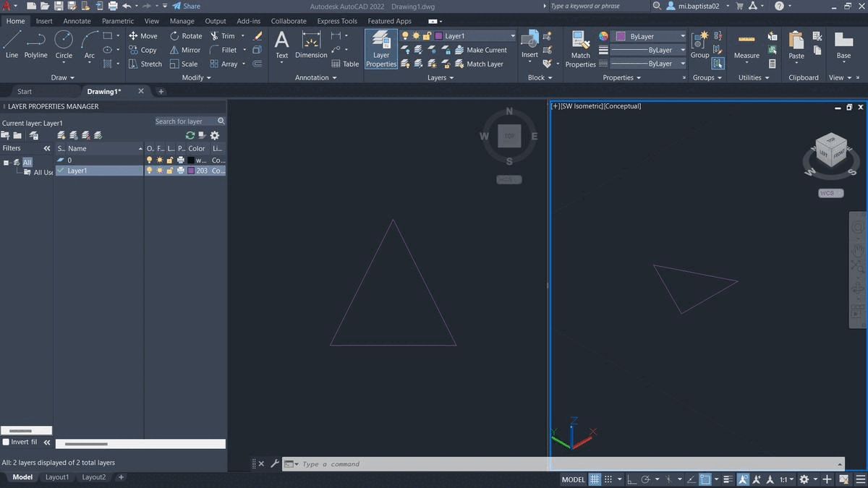
Task: Expand the Properties panel
Action: coord(621,77)
